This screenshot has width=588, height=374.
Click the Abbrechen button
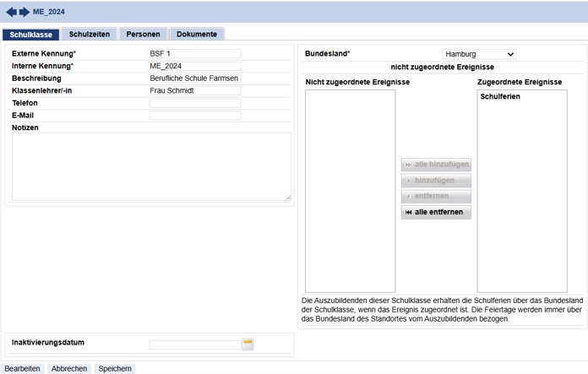tap(69, 369)
